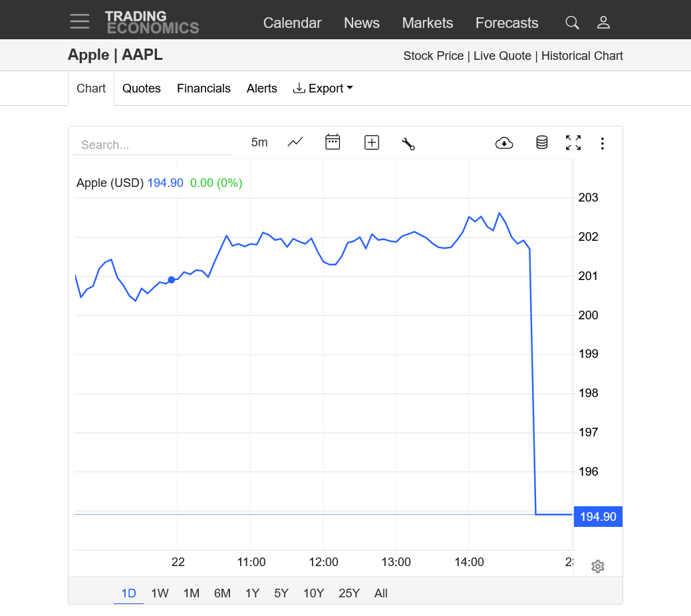Click the plus icon to compare series
The width and height of the screenshot is (691, 616).
pyautogui.click(x=372, y=142)
